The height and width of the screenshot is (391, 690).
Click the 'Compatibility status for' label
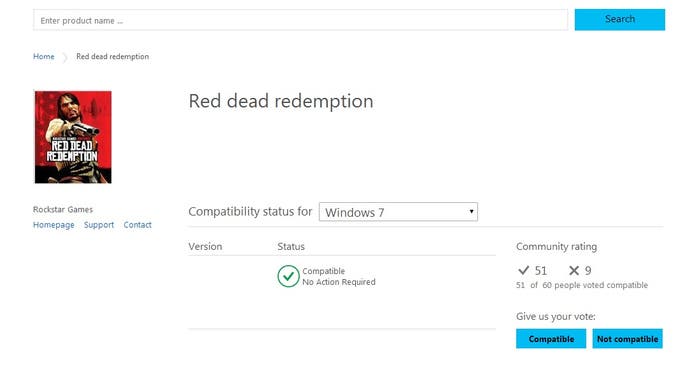[250, 212]
